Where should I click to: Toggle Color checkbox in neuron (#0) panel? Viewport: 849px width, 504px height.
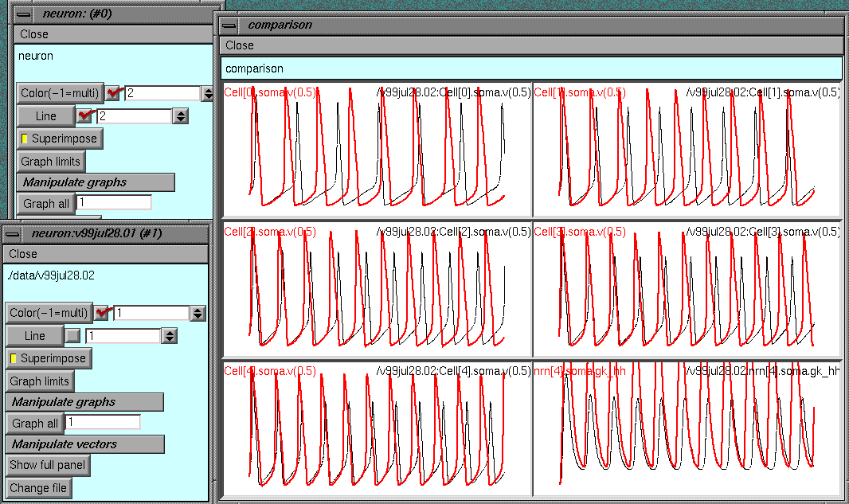114,93
